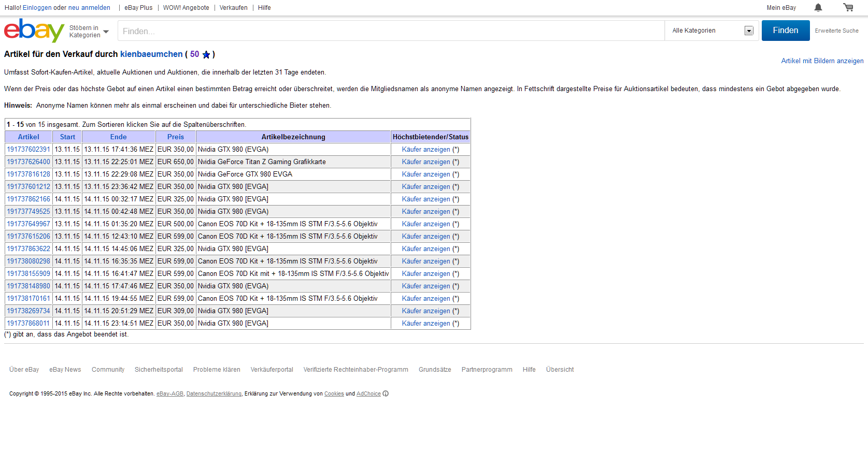Image resolution: width=868 pixels, height=468 pixels.
Task: Open item number 191737862166
Action: coord(29,199)
